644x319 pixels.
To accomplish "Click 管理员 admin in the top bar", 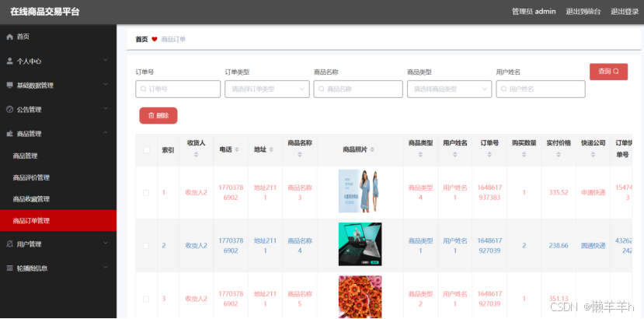I will [x=534, y=12].
